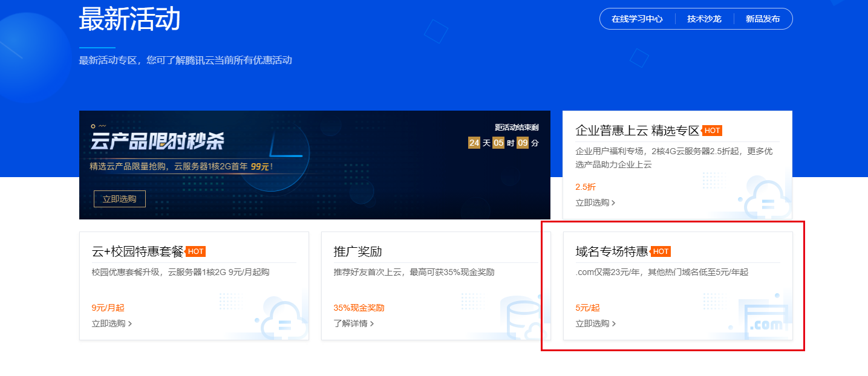Open 云+校园特惠套餐 title
This screenshot has width=868, height=376.
[137, 251]
